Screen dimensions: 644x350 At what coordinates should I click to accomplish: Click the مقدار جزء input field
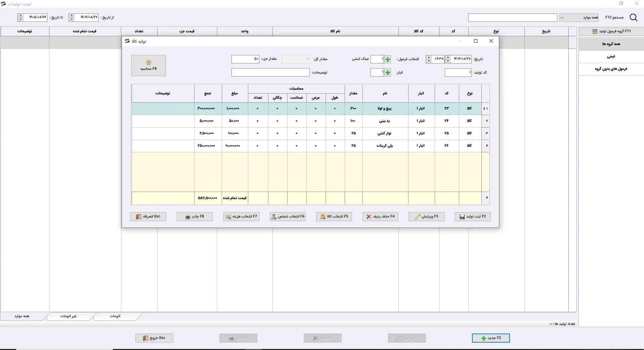coord(245,59)
